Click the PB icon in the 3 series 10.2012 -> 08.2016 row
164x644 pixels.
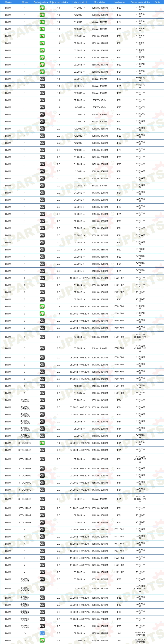pyautogui.click(x=42, y=313)
